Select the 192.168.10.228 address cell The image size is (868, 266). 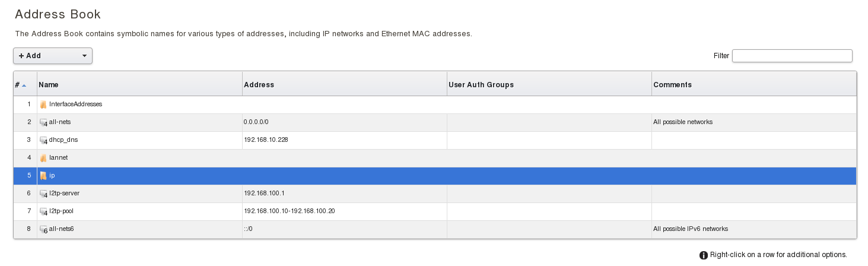coord(265,140)
